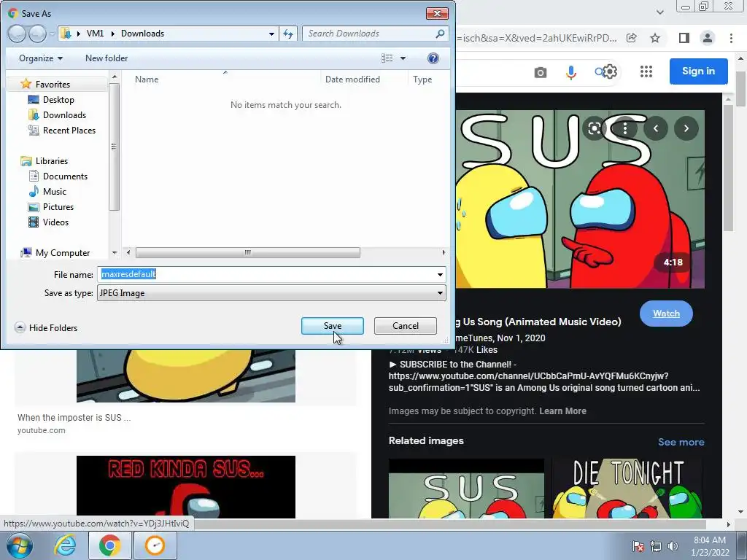Open Music library
The height and width of the screenshot is (560, 747).
(54, 192)
